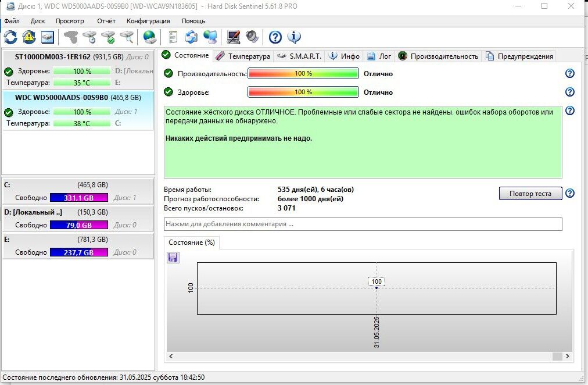Select the C: partition header row

click(78, 184)
